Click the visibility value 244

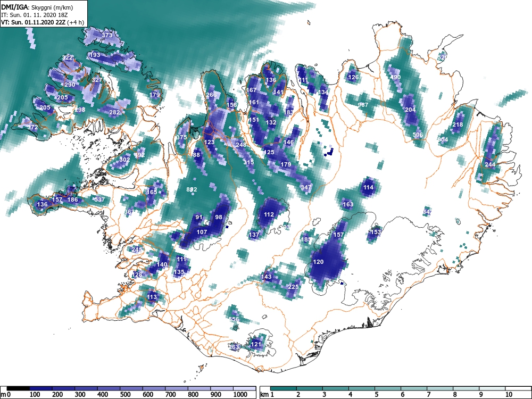pyautogui.click(x=491, y=164)
